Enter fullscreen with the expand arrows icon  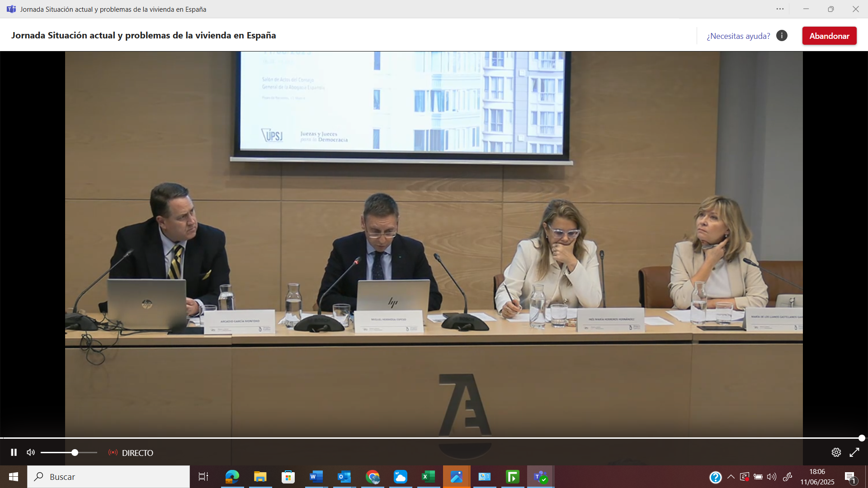click(x=854, y=452)
